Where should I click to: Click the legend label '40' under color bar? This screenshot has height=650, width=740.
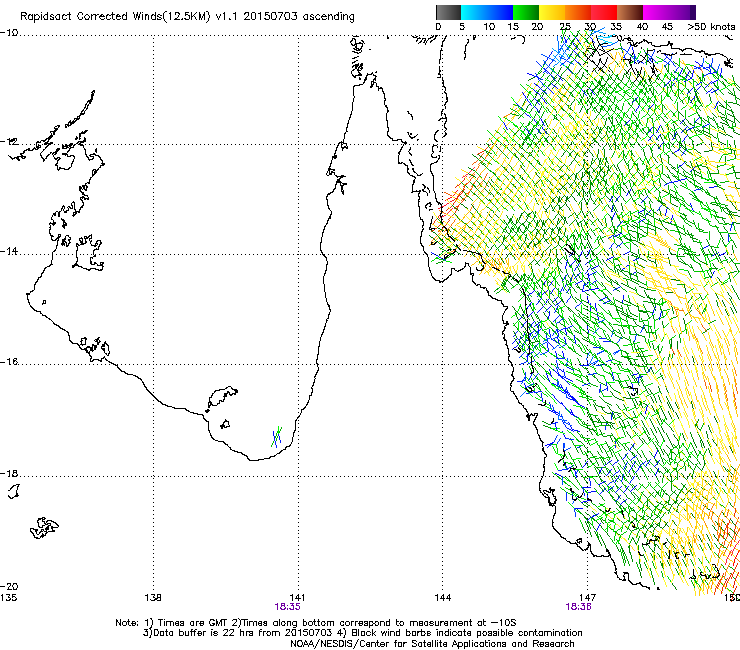click(x=642, y=27)
